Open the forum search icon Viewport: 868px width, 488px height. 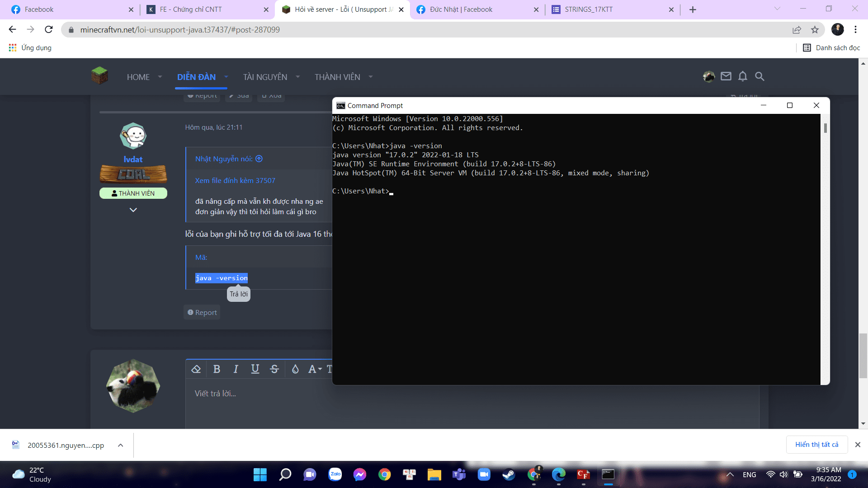[759, 76]
